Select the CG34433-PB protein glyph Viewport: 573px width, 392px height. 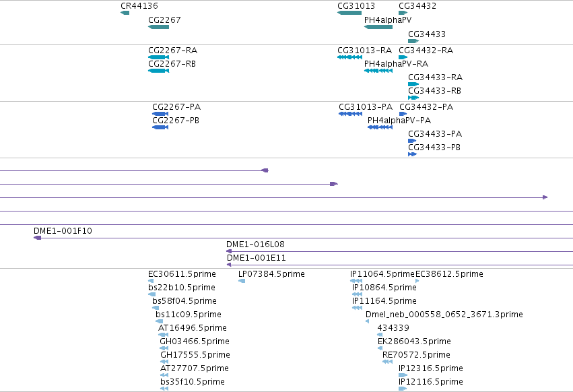[x=412, y=154]
